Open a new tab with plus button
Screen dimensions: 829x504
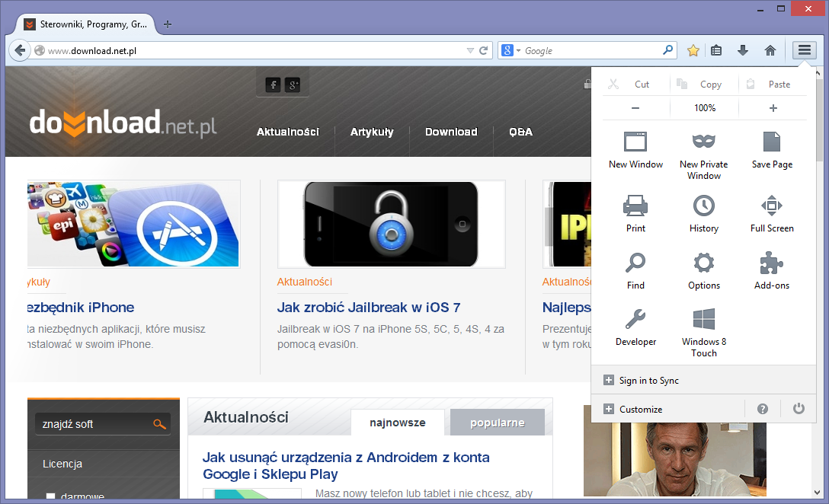coord(168,24)
